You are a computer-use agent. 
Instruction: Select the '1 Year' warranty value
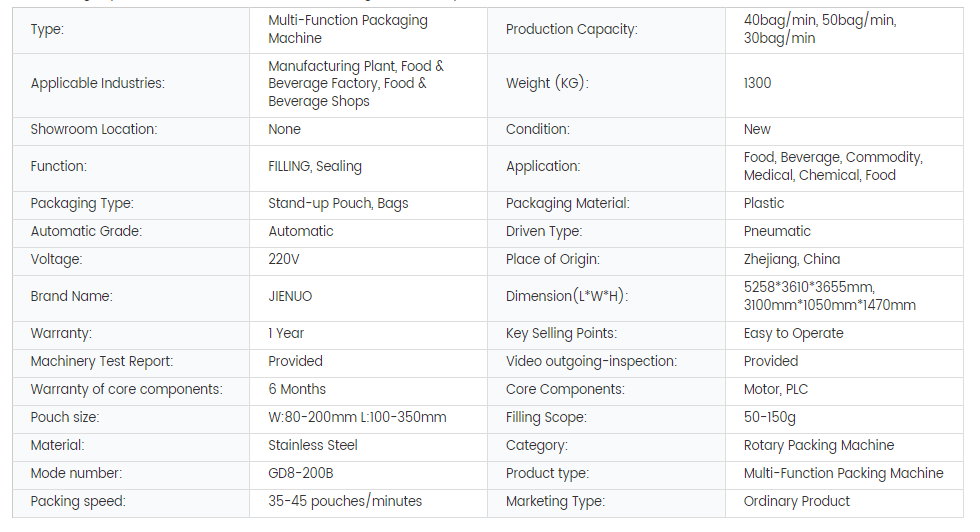(x=286, y=333)
